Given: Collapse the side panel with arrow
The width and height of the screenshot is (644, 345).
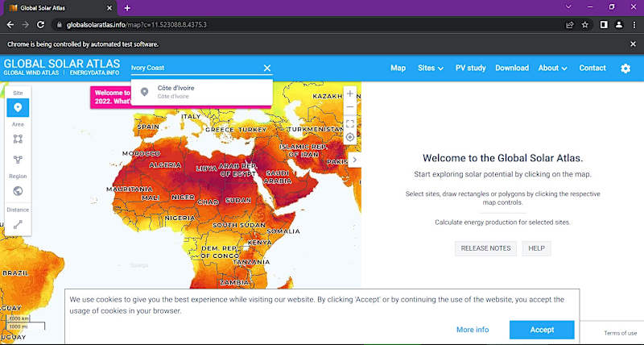Looking at the screenshot, I should 355,160.
